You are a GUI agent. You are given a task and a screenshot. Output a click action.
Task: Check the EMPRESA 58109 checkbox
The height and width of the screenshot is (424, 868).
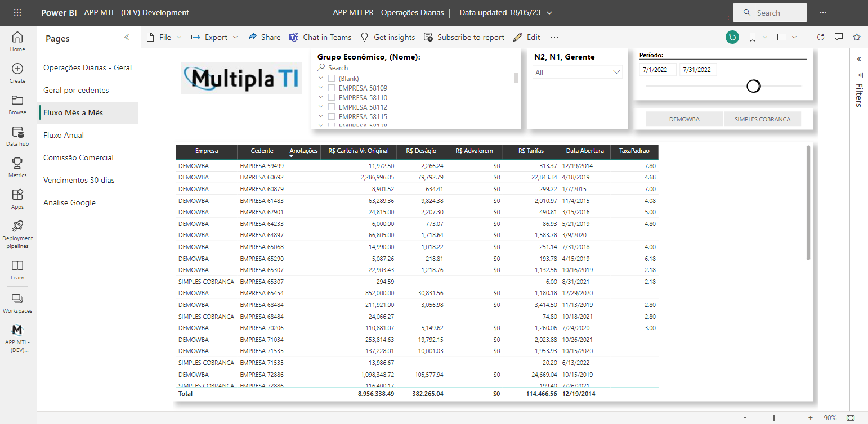tap(332, 88)
